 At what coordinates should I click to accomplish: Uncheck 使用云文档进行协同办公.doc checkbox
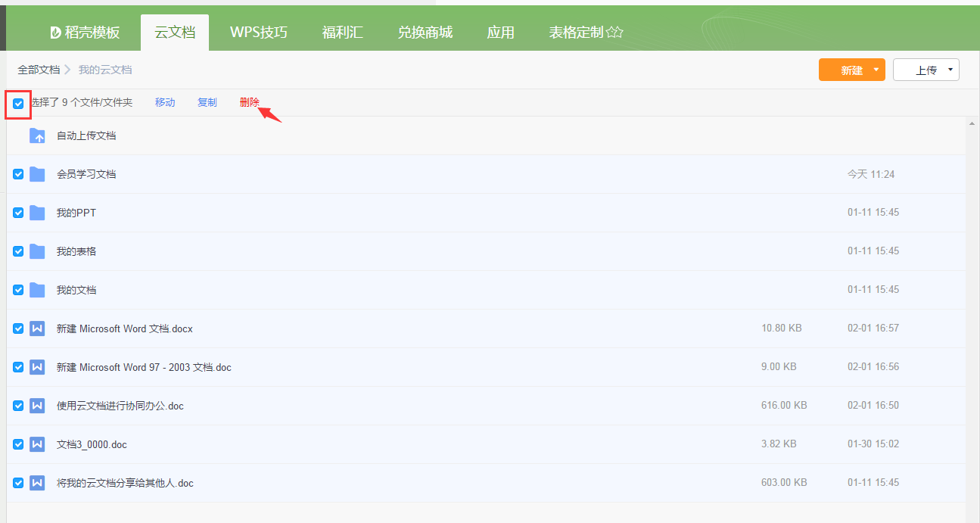(18, 406)
